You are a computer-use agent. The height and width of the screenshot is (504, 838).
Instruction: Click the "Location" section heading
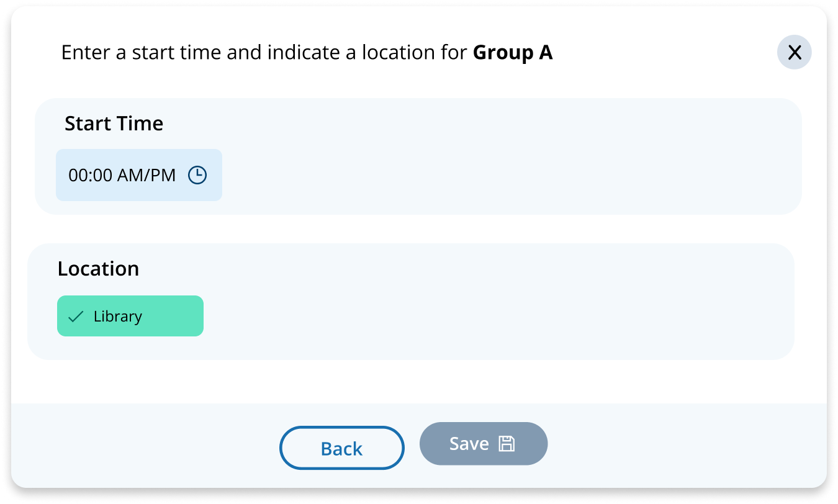click(98, 268)
